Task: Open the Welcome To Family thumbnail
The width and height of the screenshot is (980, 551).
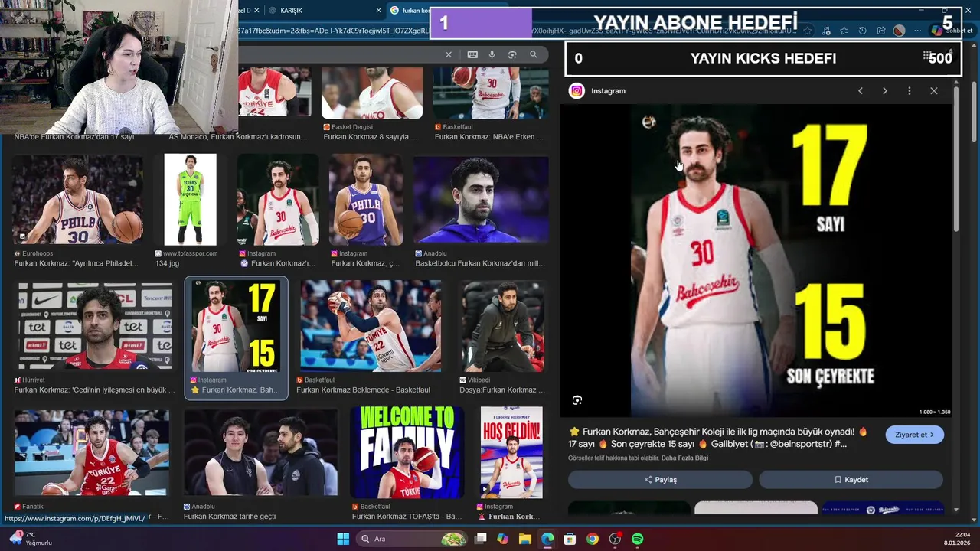Action: coord(407,453)
